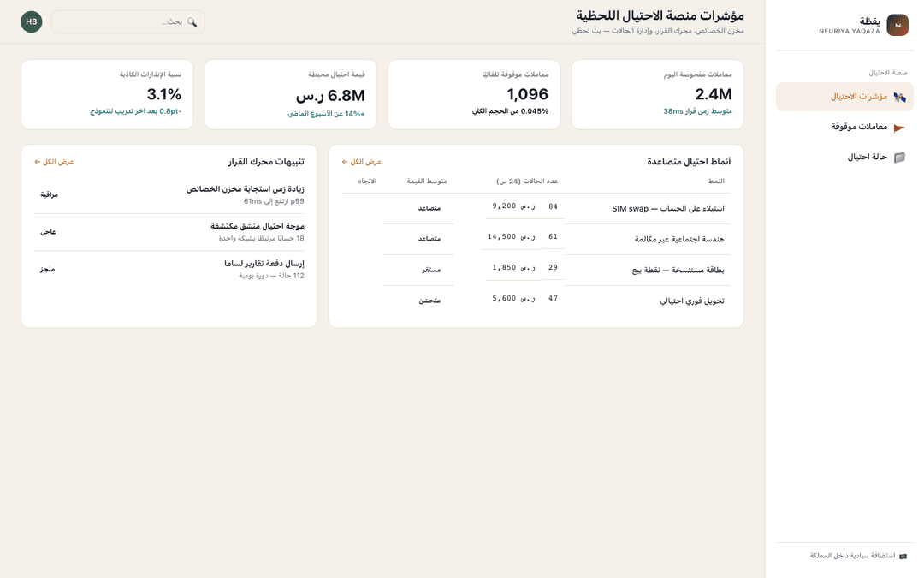The image size is (924, 578).
Task: Focus the بحث search field
Action: coord(127,21)
